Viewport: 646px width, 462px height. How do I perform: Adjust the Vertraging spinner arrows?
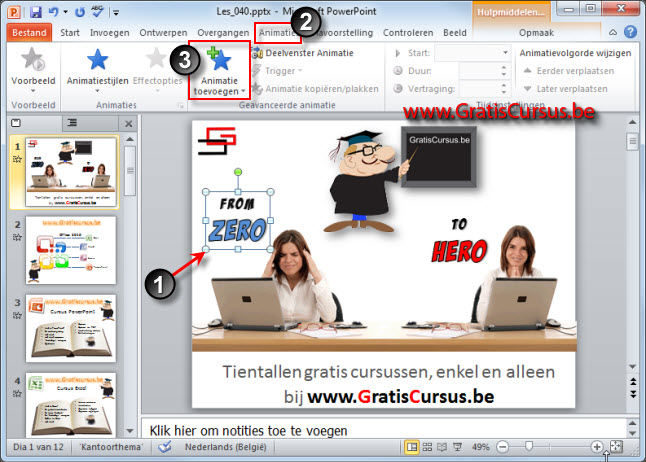504,89
